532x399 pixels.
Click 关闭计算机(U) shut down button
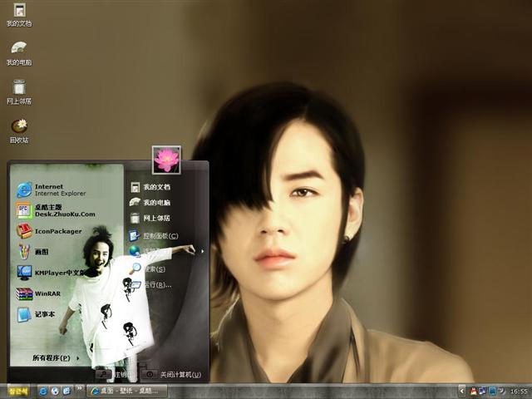172,375
